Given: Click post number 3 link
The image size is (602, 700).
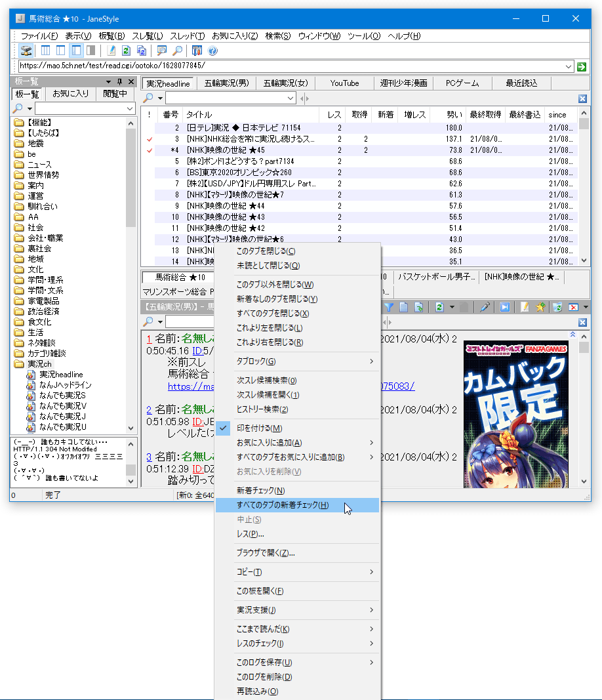Looking at the screenshot, I should point(149,457).
